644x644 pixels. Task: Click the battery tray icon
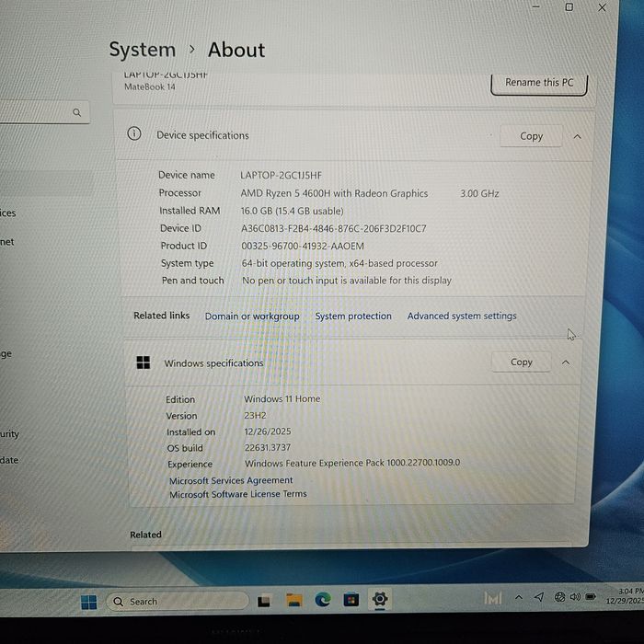pyautogui.click(x=591, y=596)
